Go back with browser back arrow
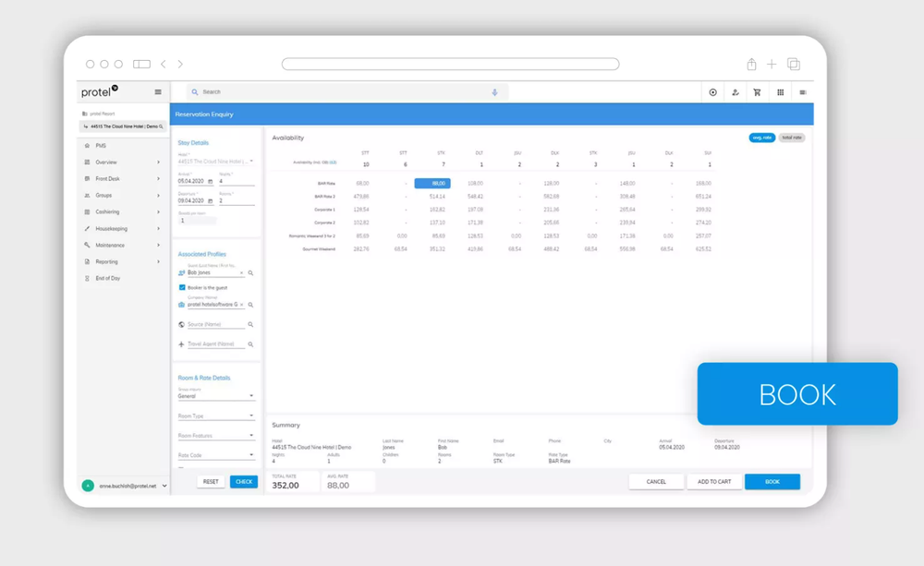This screenshot has width=924, height=566. tap(164, 65)
